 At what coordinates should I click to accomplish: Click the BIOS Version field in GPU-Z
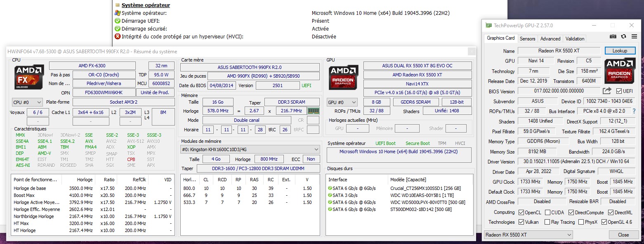(558, 91)
